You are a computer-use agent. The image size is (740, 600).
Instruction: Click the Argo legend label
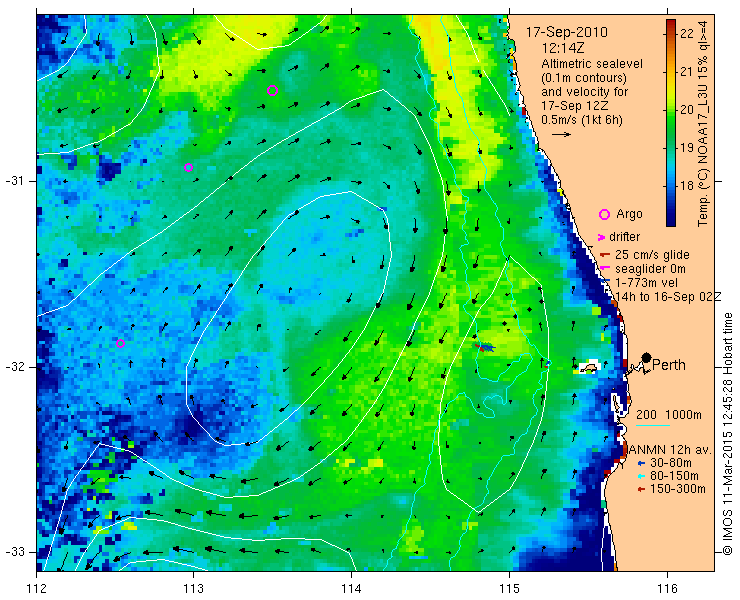pos(629,214)
